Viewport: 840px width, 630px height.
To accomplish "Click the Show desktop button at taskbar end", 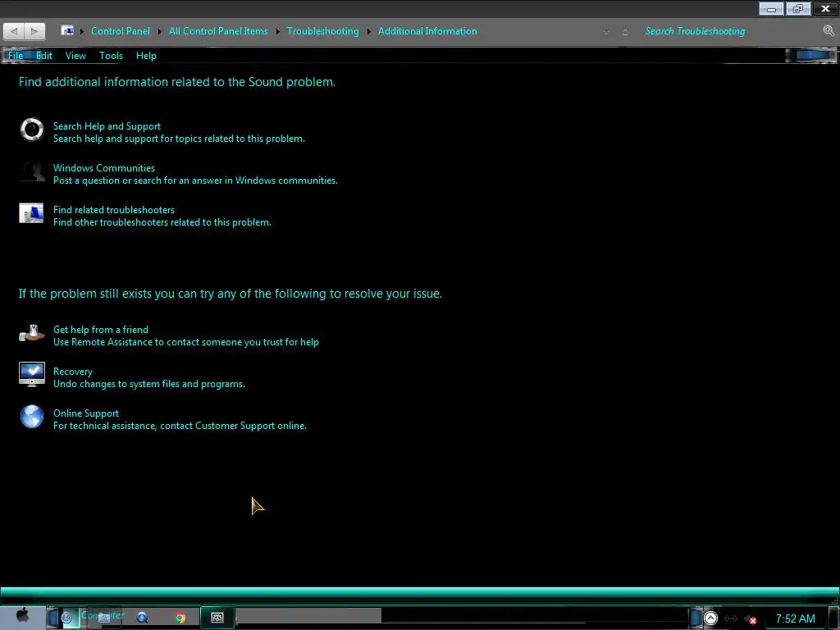I will click(x=834, y=618).
